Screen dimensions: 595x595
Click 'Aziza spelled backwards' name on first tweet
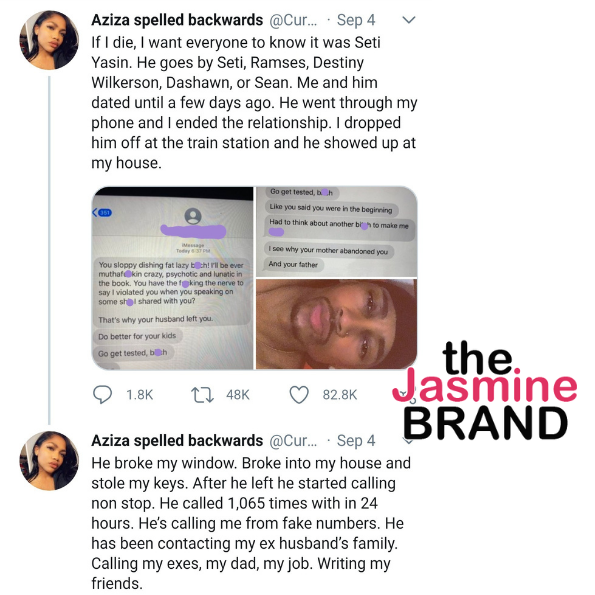[177, 20]
